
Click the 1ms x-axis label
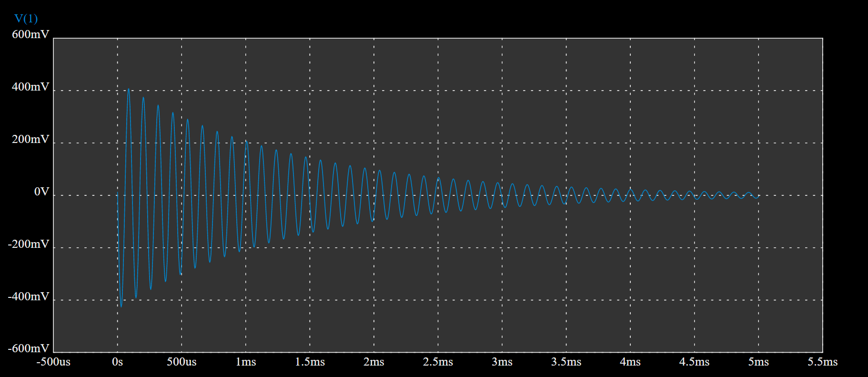coord(246,362)
